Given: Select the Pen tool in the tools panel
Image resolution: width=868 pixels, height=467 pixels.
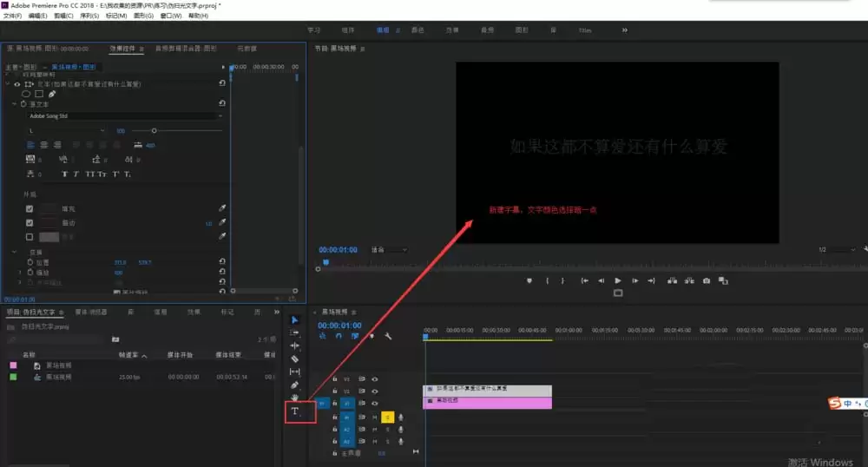Looking at the screenshot, I should pos(294,385).
